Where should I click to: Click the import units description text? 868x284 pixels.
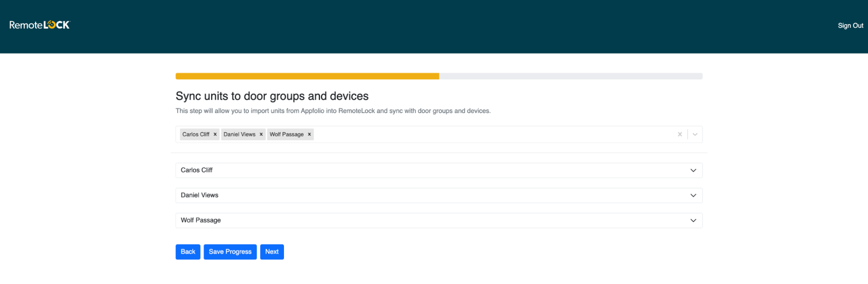coord(333,111)
